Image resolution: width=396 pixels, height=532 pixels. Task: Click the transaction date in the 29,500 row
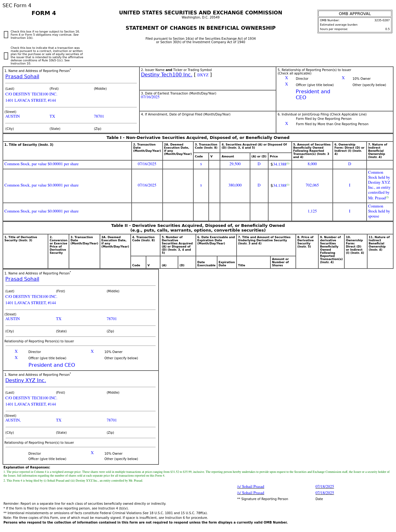click(147, 164)
